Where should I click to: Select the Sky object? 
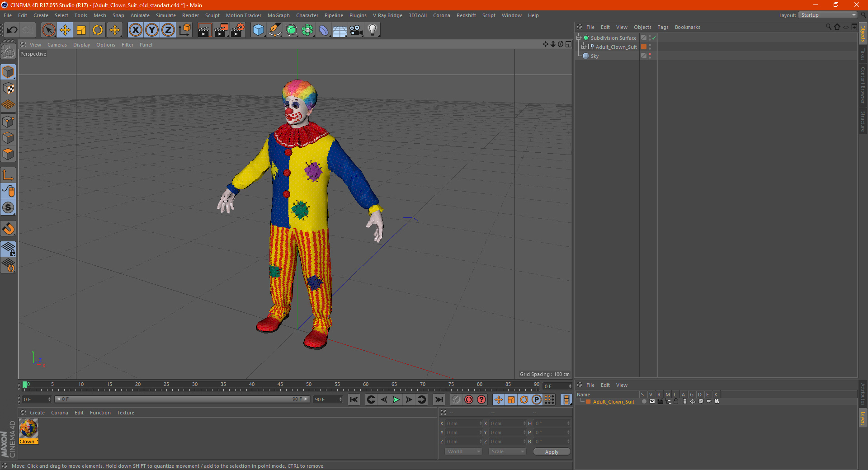pyautogui.click(x=594, y=56)
